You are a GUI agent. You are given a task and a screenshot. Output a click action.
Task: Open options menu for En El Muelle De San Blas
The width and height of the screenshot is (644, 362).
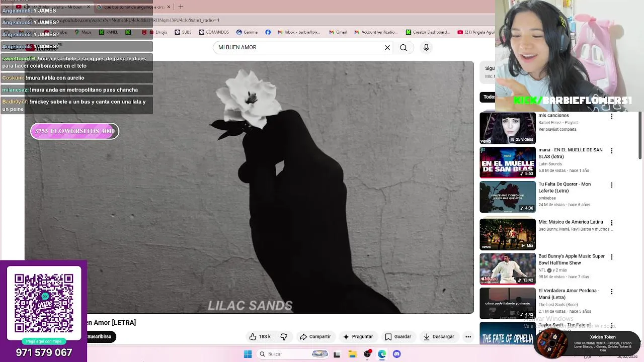click(x=612, y=151)
